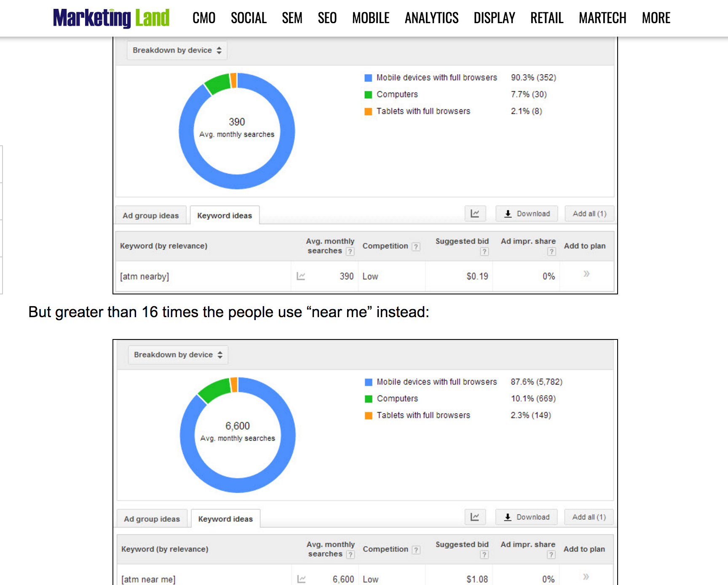Select Keyword ideas tab in second panel

click(225, 519)
